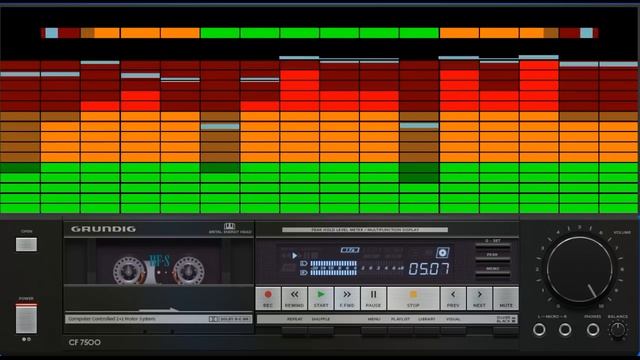Click the orange STOP button
This screenshot has height=360, width=640.
click(413, 298)
